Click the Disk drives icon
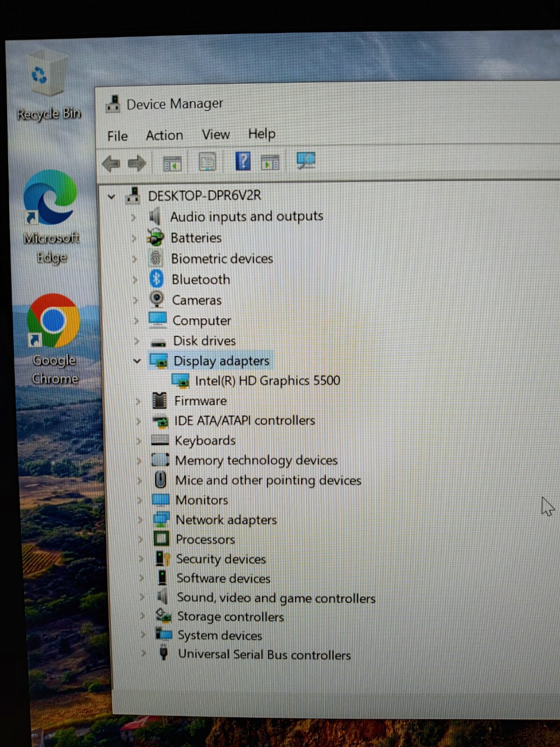 tap(158, 343)
